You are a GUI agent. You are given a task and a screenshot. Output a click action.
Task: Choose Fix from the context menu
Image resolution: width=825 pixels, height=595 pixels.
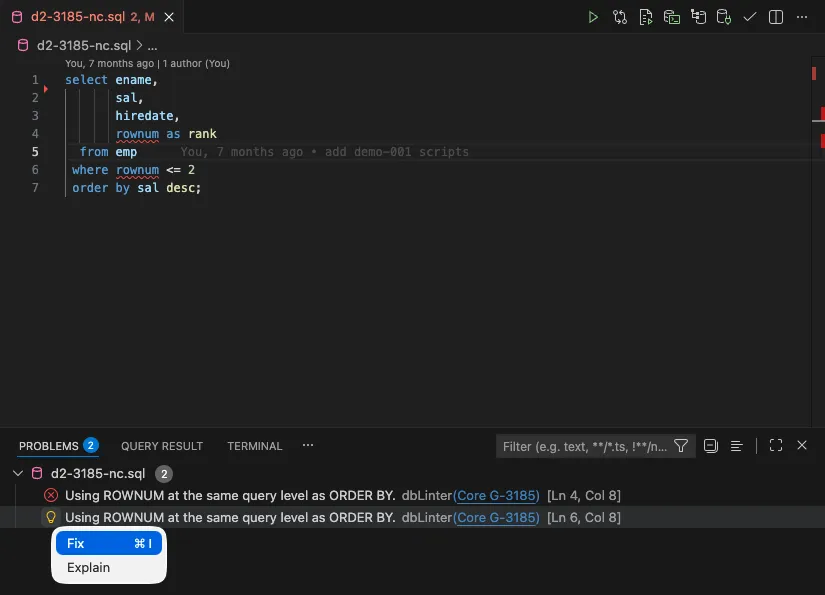tap(108, 544)
